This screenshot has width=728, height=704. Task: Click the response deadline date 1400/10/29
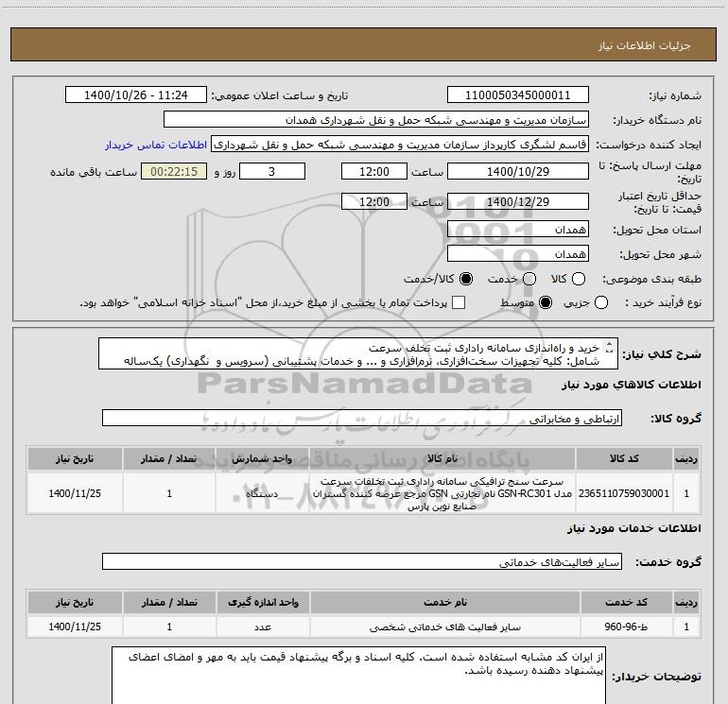tap(518, 171)
